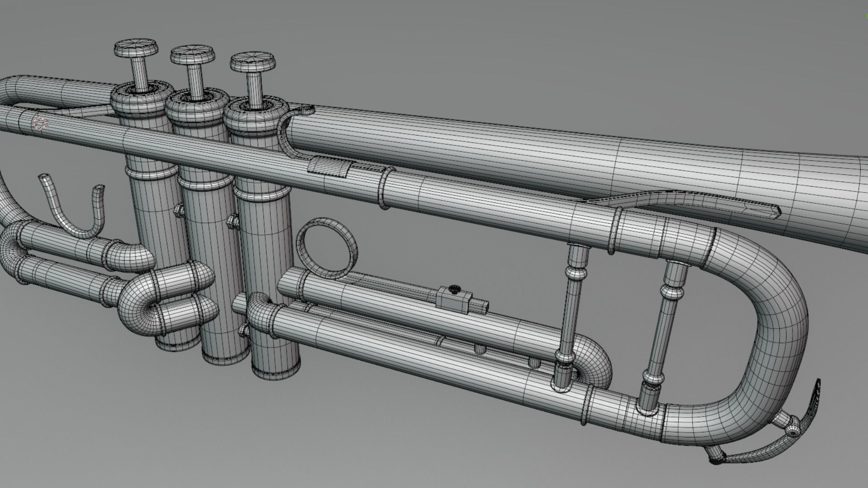Click the first valve's finger button cap
868x488 pixels.
(136, 47)
